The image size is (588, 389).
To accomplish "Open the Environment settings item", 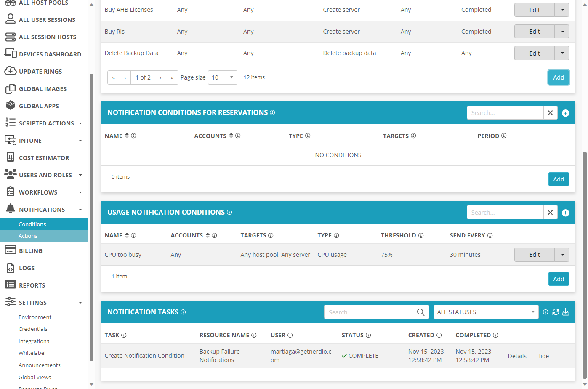I will [x=35, y=317].
